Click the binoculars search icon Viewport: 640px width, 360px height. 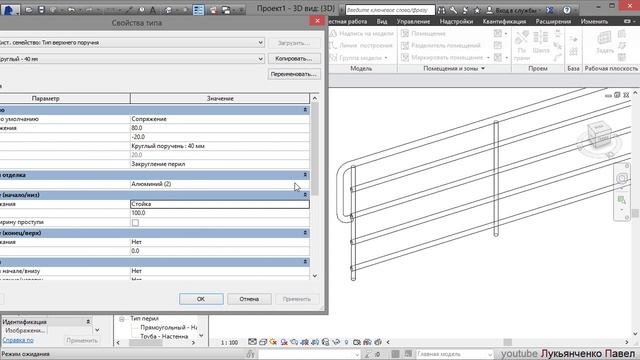(441, 10)
